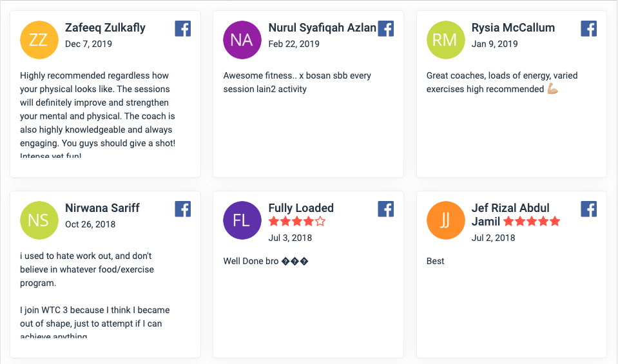
Task: Click the orange JJ avatar
Action: click(445, 220)
